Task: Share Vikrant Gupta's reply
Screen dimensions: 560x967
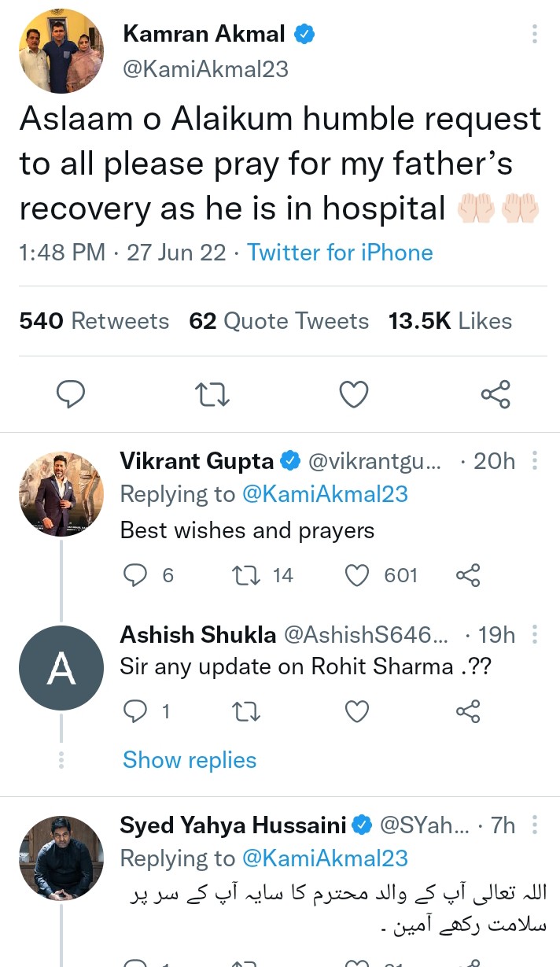Action: (x=468, y=576)
